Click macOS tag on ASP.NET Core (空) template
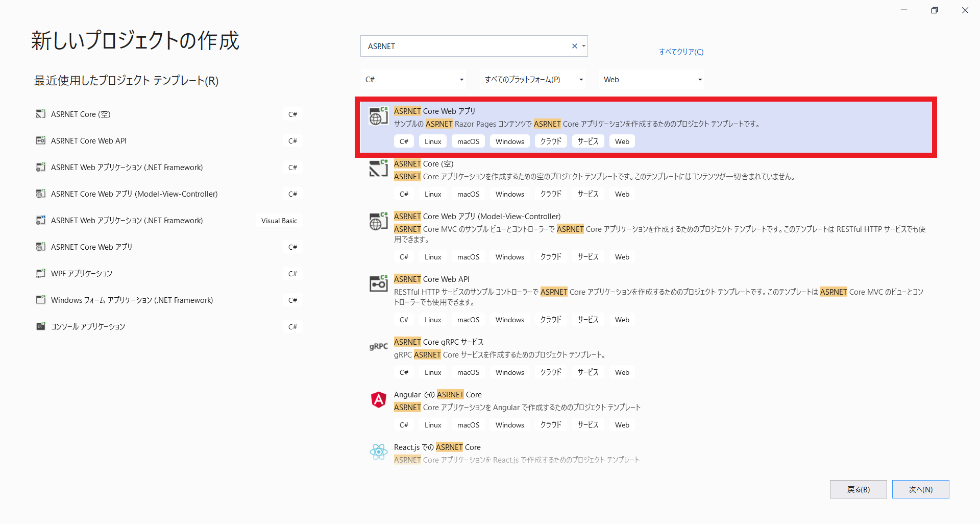 [468, 194]
